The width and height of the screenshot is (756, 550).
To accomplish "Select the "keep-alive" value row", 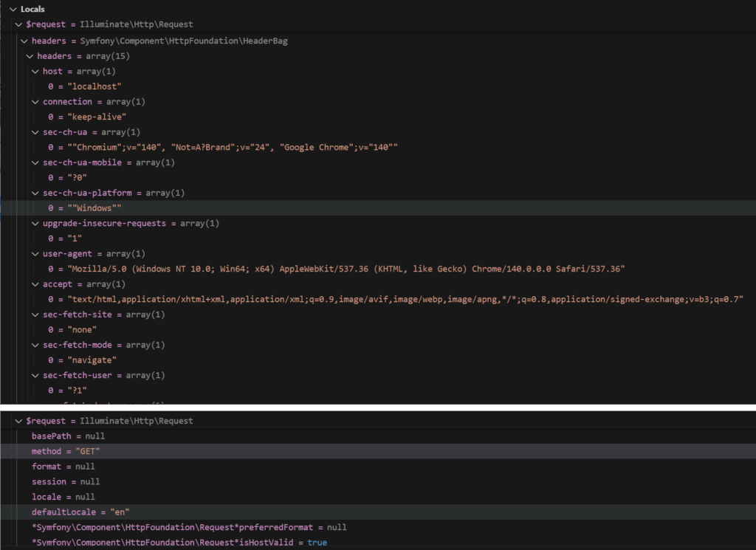I will tap(378, 117).
